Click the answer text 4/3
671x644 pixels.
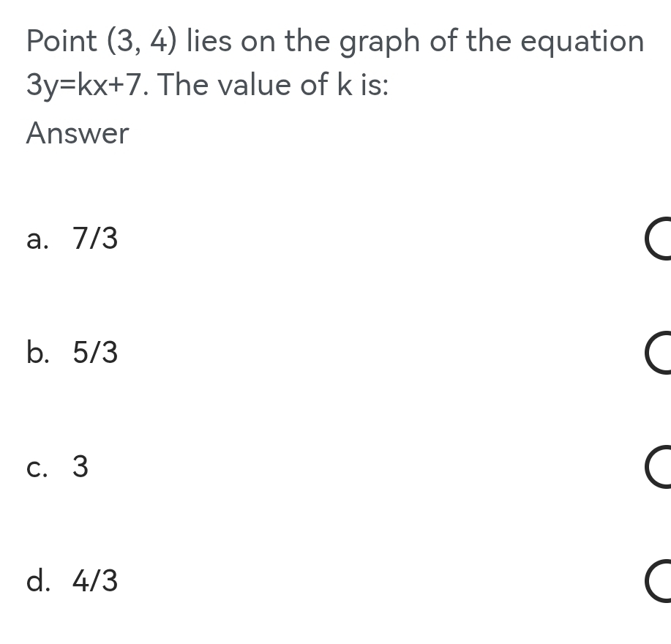pyautogui.click(x=95, y=582)
